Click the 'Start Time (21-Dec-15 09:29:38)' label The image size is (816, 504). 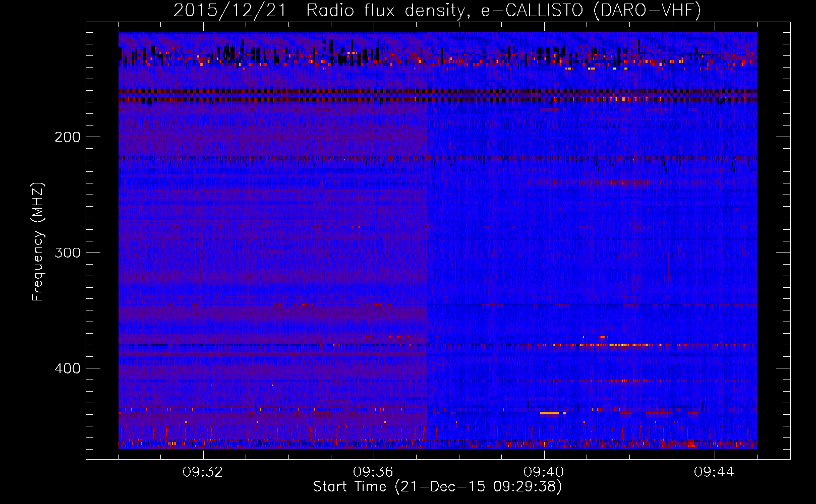pos(437,487)
